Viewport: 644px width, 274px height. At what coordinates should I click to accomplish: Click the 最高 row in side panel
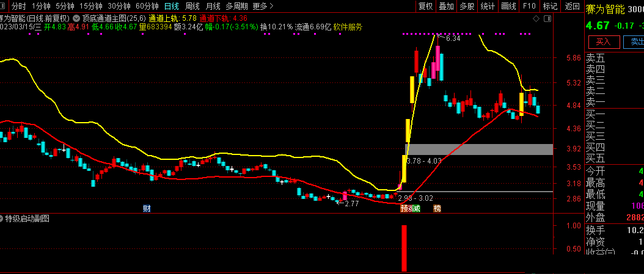pyautogui.click(x=615, y=182)
